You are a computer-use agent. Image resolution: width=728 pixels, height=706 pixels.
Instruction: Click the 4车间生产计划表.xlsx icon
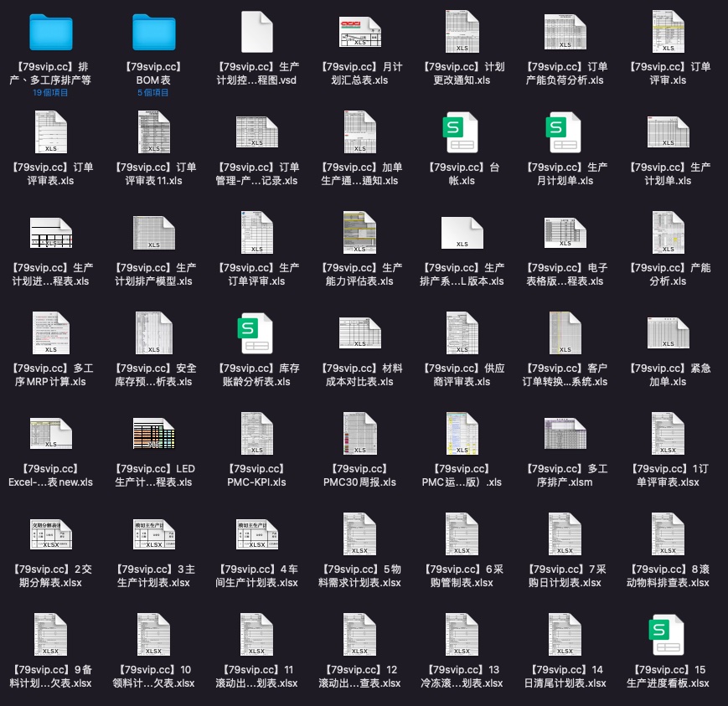[256, 534]
